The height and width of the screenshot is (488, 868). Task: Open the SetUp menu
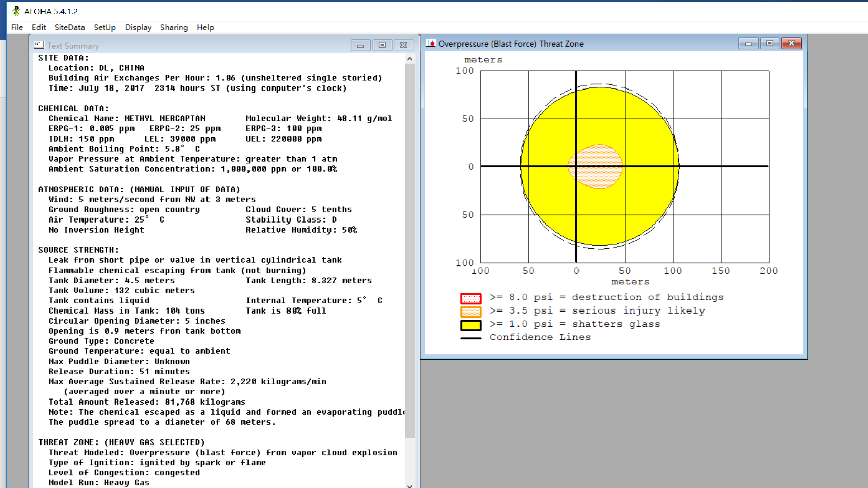(x=105, y=27)
